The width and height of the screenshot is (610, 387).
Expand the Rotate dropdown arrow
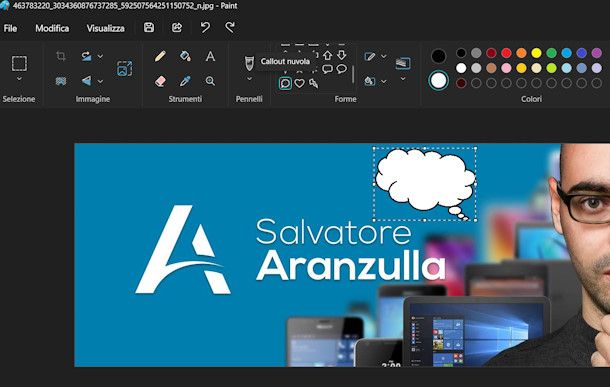click(x=100, y=56)
